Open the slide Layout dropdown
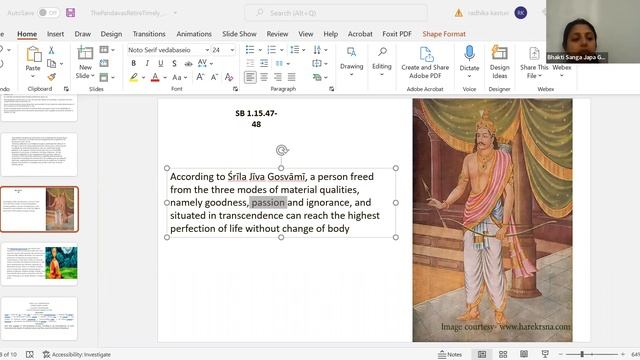 pyautogui.click(x=107, y=50)
